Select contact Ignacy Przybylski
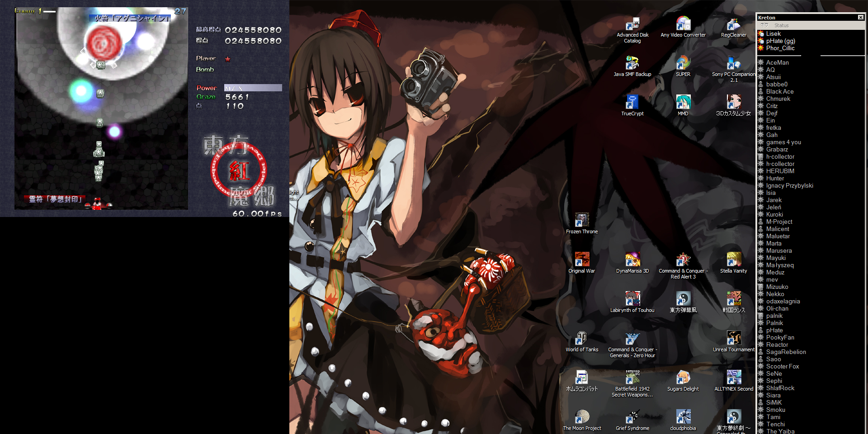Viewport: 868px width, 434px height. [789, 186]
